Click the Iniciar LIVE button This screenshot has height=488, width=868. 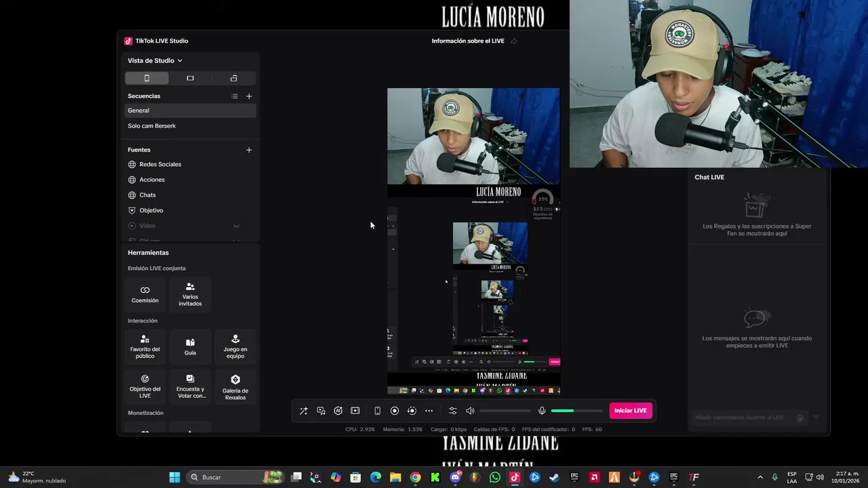point(631,411)
